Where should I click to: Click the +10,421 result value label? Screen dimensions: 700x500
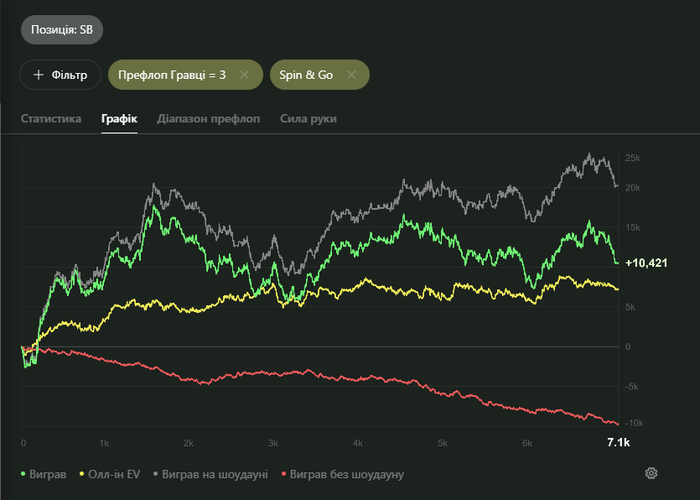(x=646, y=263)
